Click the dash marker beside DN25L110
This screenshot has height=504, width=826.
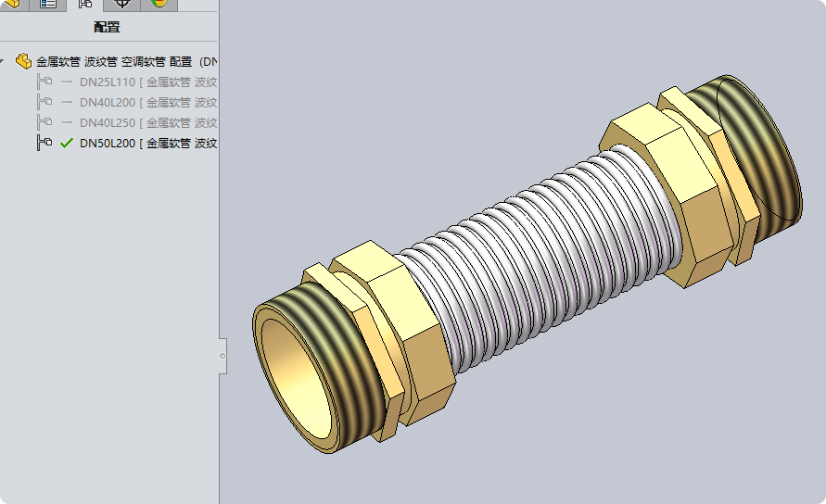(x=67, y=82)
